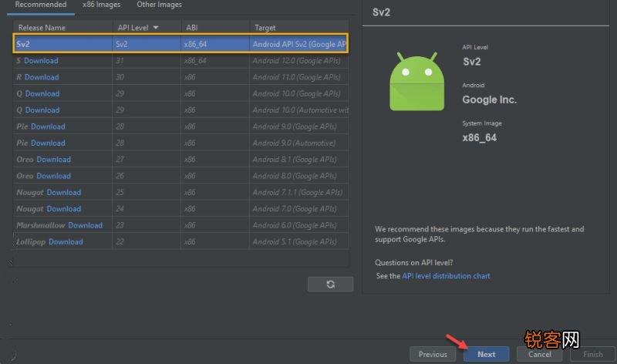The width and height of the screenshot is (617, 364).
Task: Click the 'Android 7.1.1 (Google APIs)' target cell
Action: point(298,193)
